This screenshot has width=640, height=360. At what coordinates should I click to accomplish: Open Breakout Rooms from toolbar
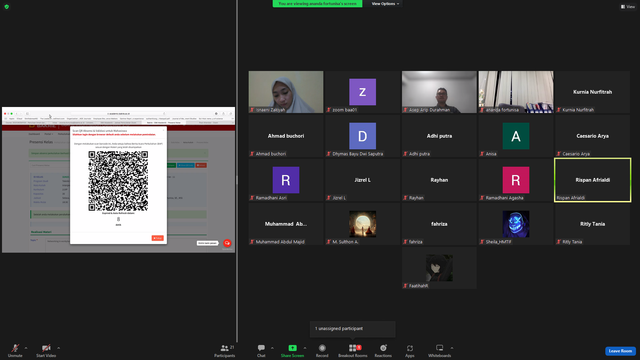[x=353, y=350]
